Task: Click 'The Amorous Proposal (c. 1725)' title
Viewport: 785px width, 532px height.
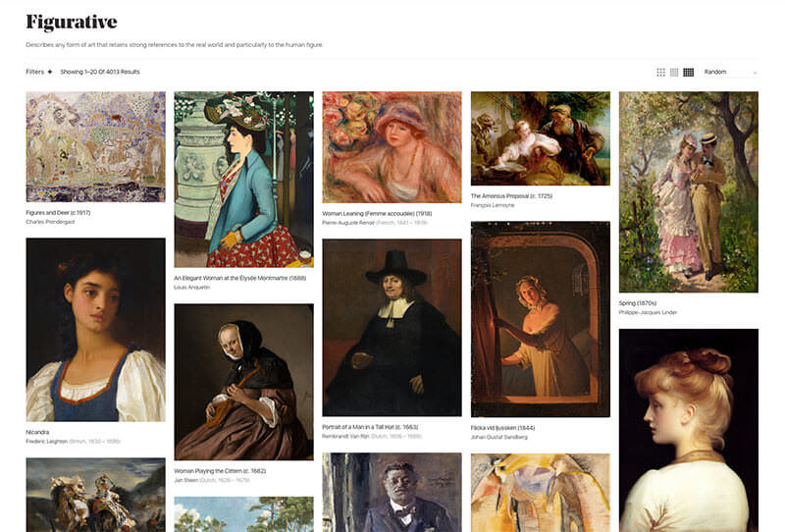Action: coord(511,196)
